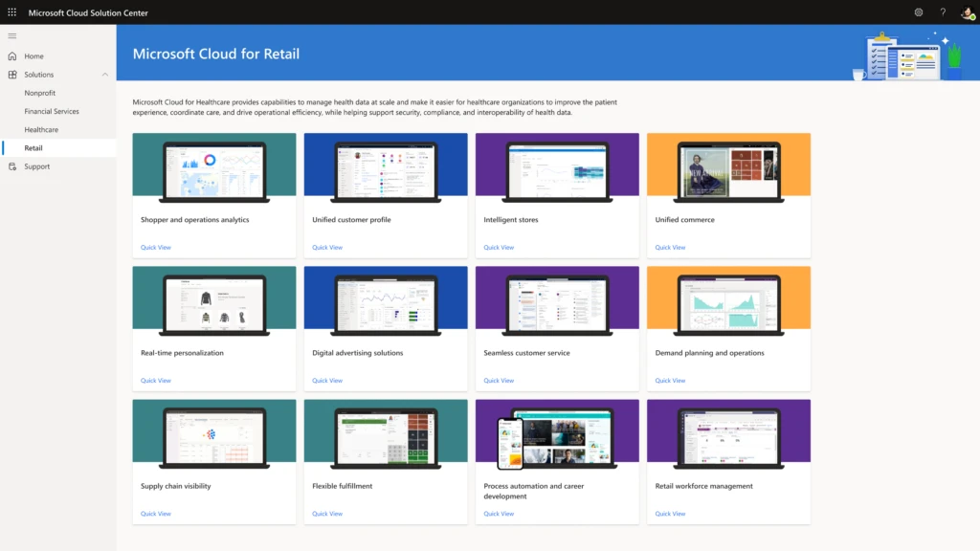Open Quick View for Unified commerce

click(670, 247)
